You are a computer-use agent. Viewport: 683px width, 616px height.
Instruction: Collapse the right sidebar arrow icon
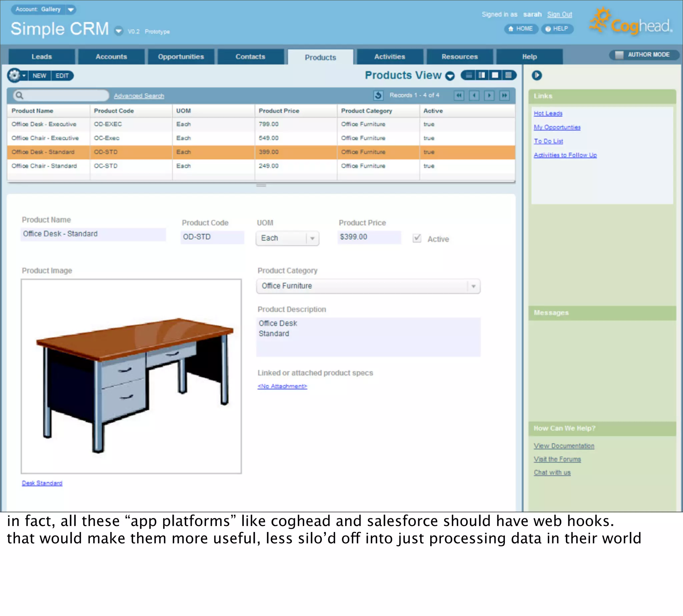tap(536, 75)
